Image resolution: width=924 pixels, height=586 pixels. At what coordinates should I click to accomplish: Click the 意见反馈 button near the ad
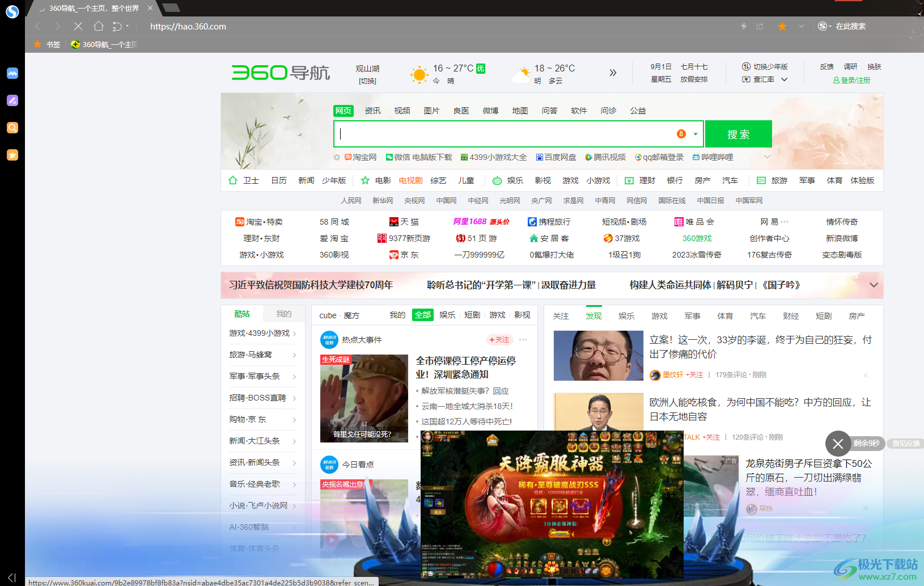[x=905, y=444]
